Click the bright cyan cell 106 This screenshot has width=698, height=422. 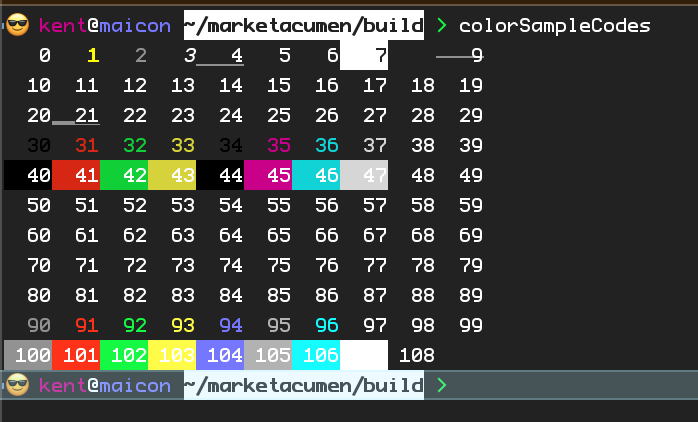coord(317,355)
